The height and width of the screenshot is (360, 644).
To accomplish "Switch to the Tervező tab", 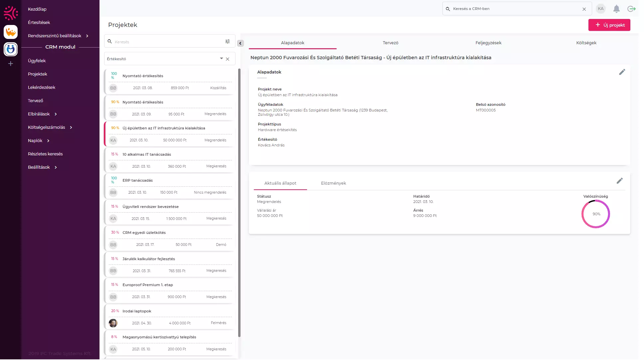I will [390, 43].
